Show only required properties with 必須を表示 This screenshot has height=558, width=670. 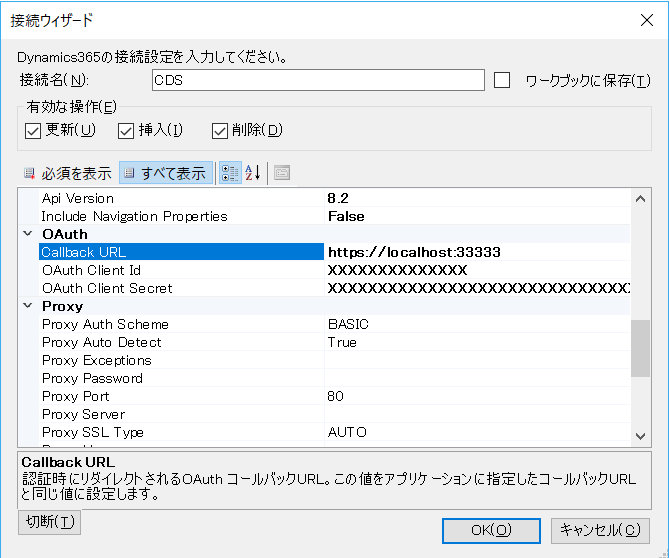pyautogui.click(x=68, y=173)
